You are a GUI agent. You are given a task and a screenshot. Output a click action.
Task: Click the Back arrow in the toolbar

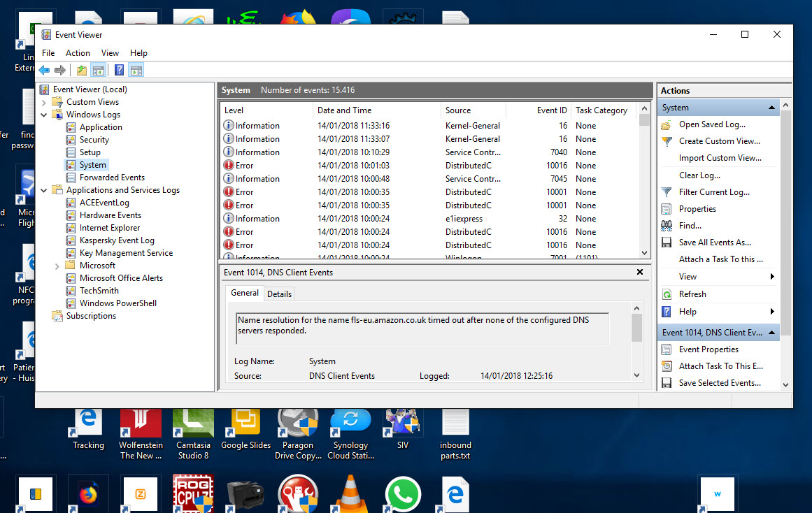(x=44, y=70)
